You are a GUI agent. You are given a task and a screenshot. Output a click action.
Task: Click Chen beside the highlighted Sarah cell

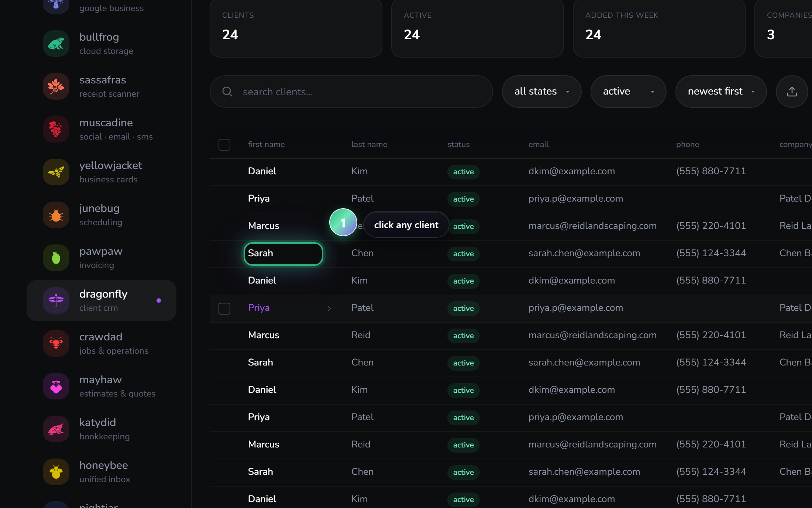[362, 253]
